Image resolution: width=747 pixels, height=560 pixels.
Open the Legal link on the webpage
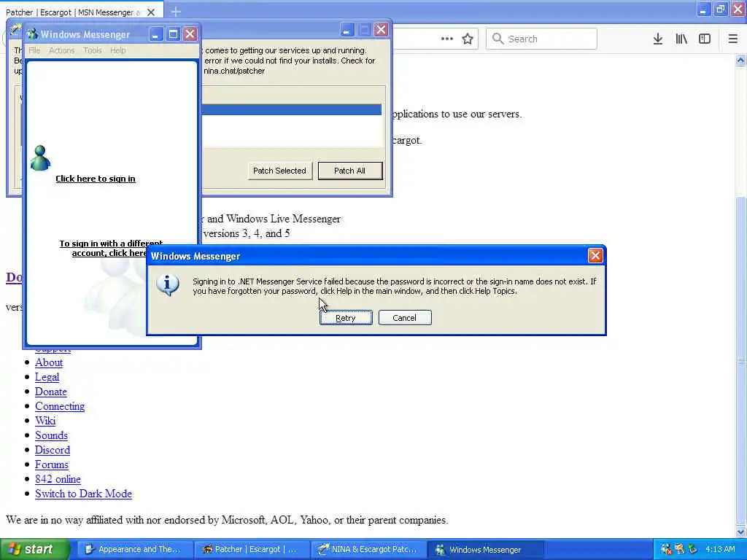coord(47,377)
